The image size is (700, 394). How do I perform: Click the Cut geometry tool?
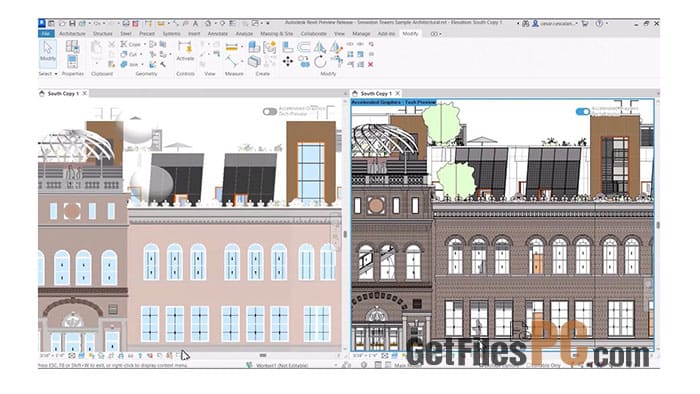click(x=129, y=54)
